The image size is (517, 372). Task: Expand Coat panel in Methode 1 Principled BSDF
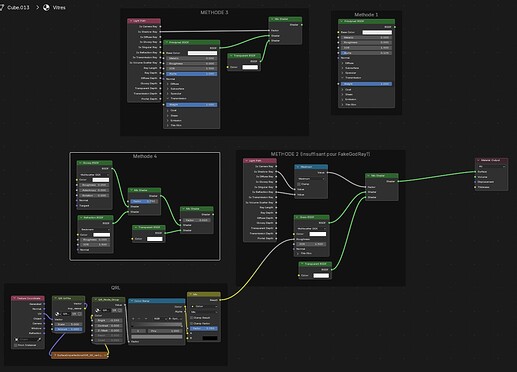pyautogui.click(x=342, y=89)
